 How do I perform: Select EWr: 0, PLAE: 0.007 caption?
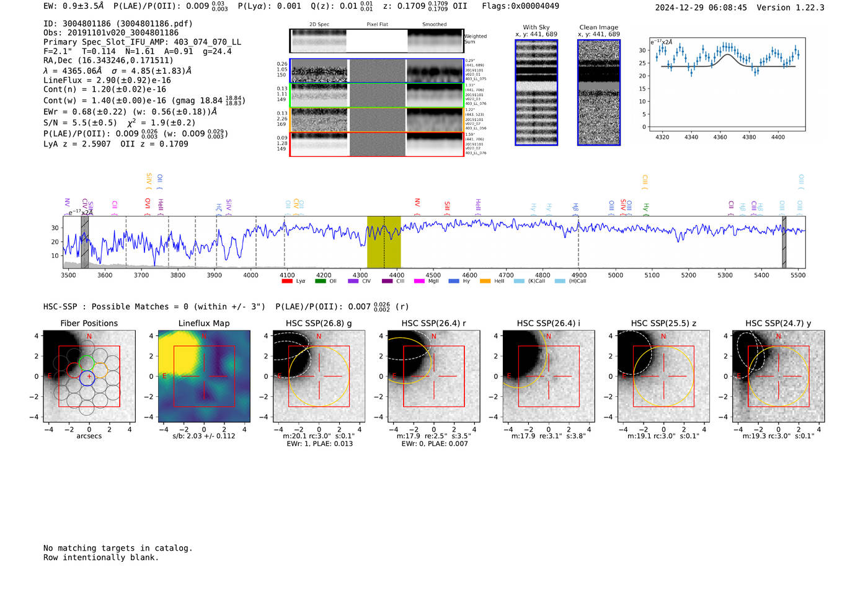pos(434,443)
